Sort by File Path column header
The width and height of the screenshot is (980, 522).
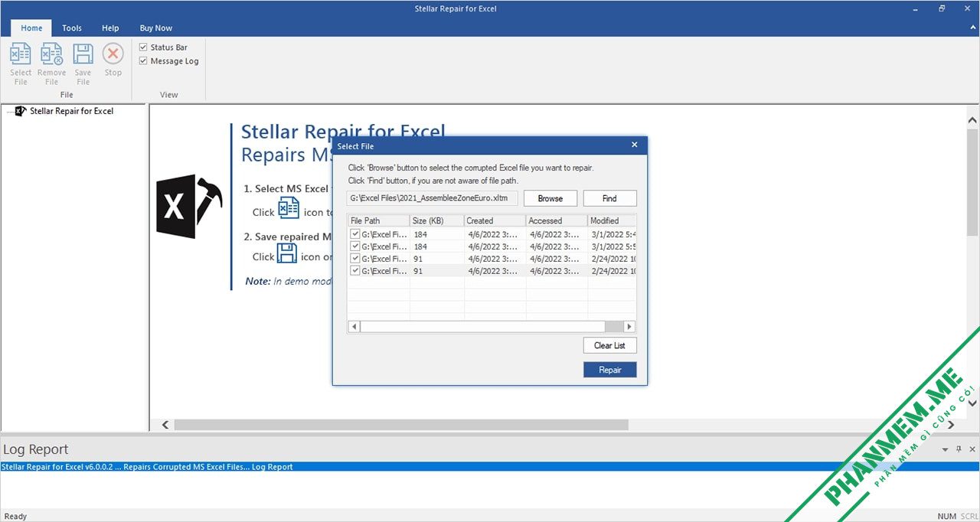coord(379,220)
